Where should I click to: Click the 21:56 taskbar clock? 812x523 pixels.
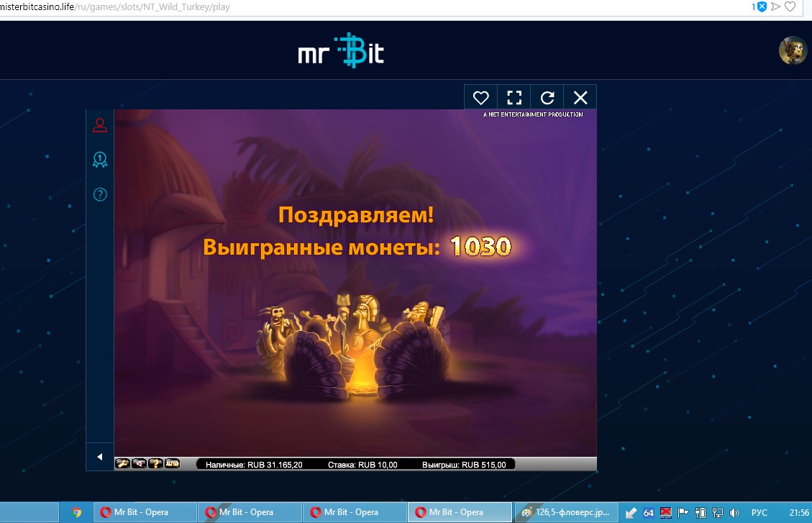[799, 513]
